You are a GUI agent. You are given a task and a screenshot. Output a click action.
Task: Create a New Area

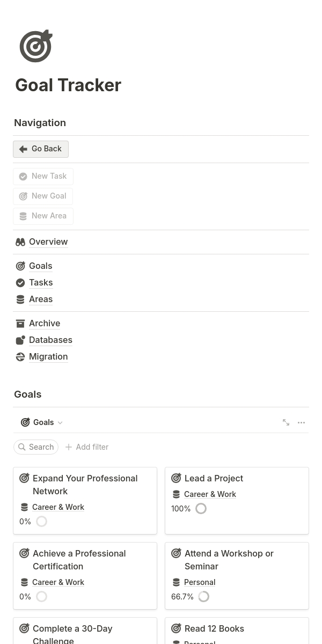[x=43, y=216]
